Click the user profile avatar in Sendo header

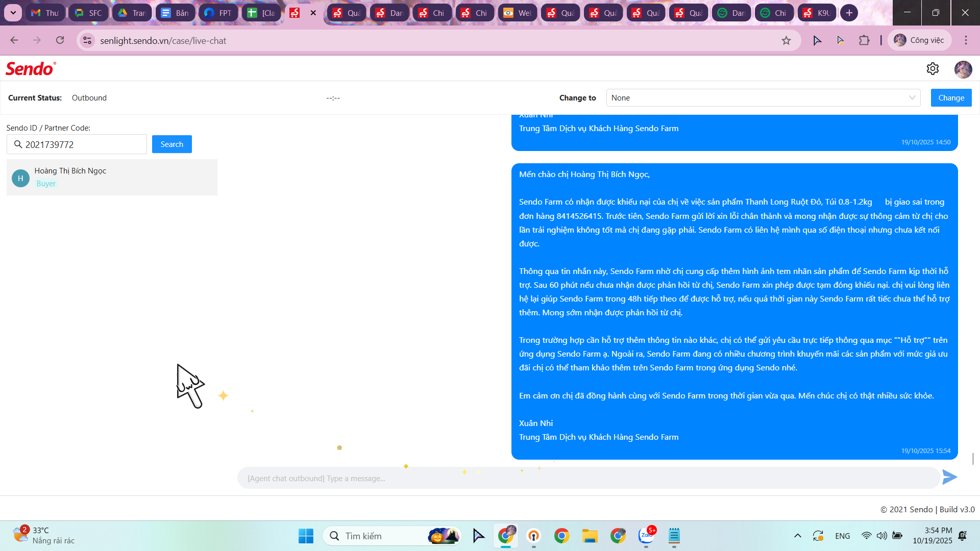(963, 69)
